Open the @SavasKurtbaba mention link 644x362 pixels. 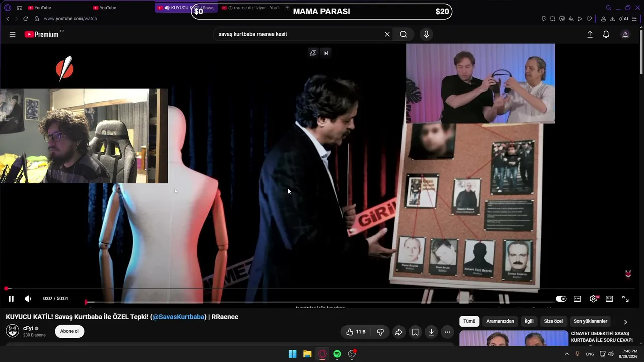pyautogui.click(x=179, y=317)
